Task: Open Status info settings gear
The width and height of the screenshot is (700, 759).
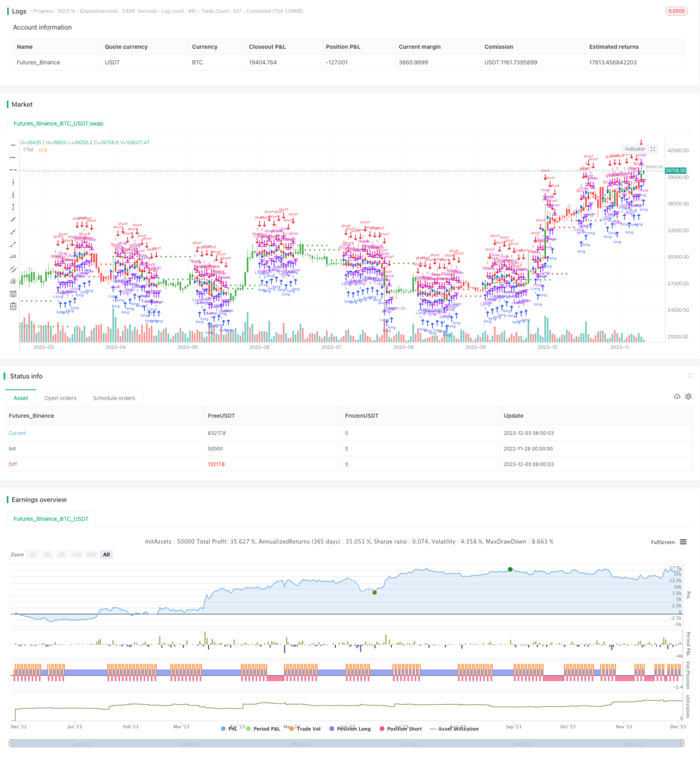Action: 688,397
